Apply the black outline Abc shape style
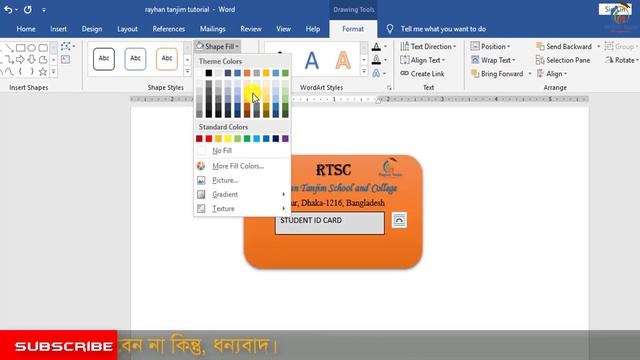The width and height of the screenshot is (640, 360). [x=104, y=59]
